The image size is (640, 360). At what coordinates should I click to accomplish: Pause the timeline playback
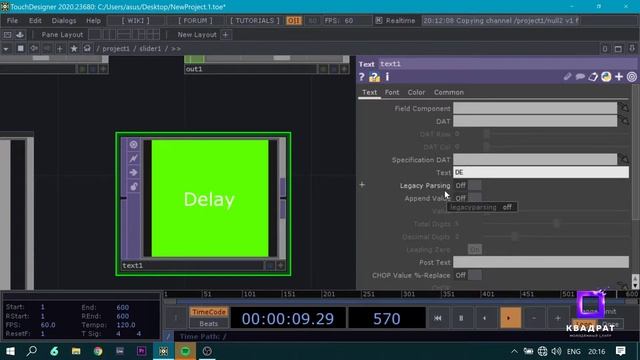pos(461,318)
